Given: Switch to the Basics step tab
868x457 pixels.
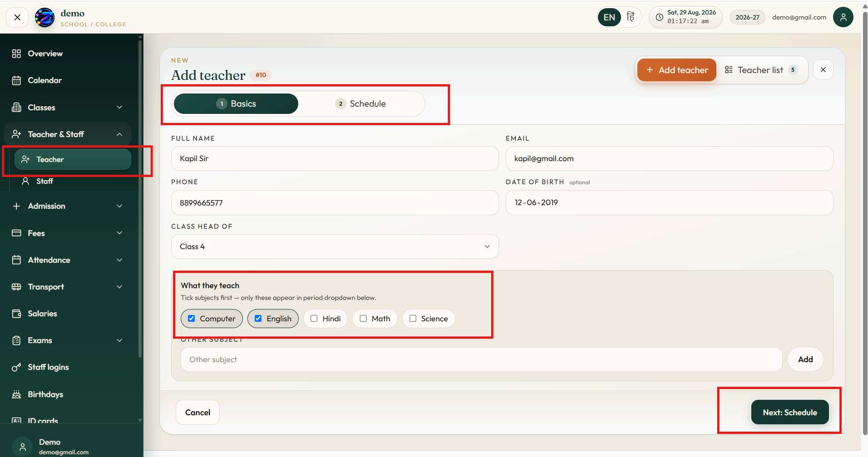Looking at the screenshot, I should tap(236, 103).
